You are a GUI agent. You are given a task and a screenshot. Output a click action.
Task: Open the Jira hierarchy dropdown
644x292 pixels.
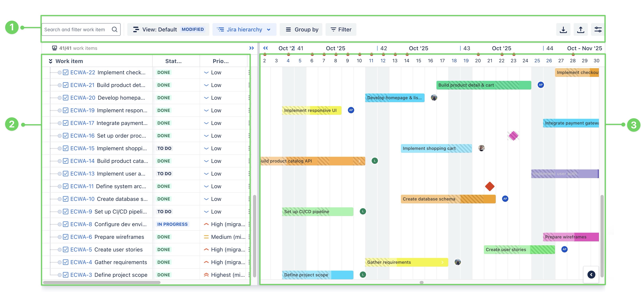point(244,29)
